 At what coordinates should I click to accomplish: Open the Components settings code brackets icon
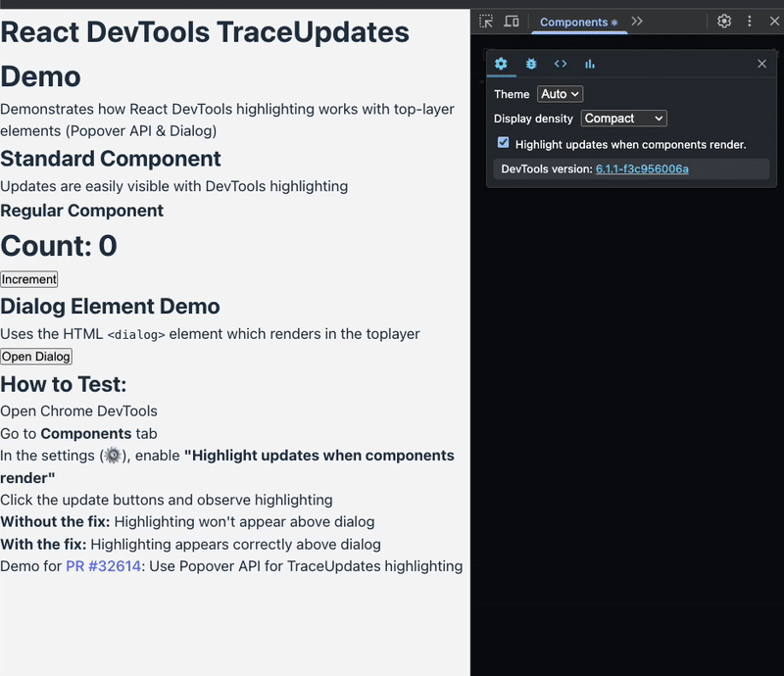pyautogui.click(x=561, y=64)
